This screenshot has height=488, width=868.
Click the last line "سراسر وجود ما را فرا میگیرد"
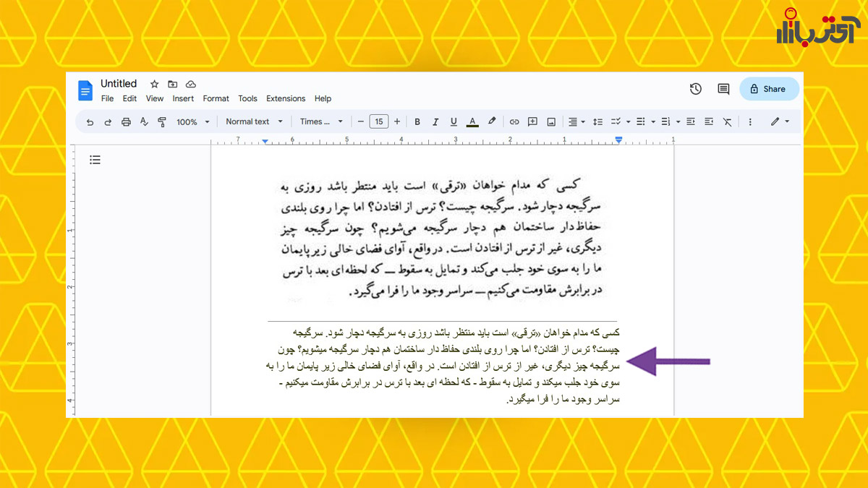[x=563, y=398]
